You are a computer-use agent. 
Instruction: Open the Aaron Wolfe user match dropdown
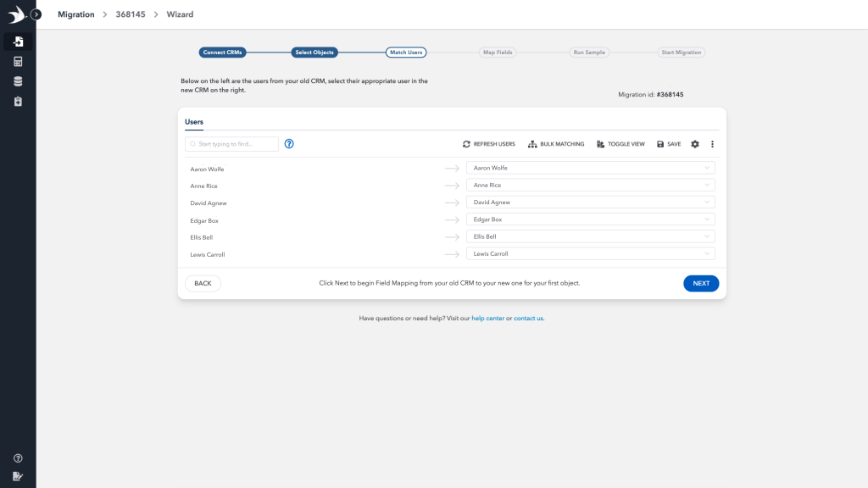[590, 168]
